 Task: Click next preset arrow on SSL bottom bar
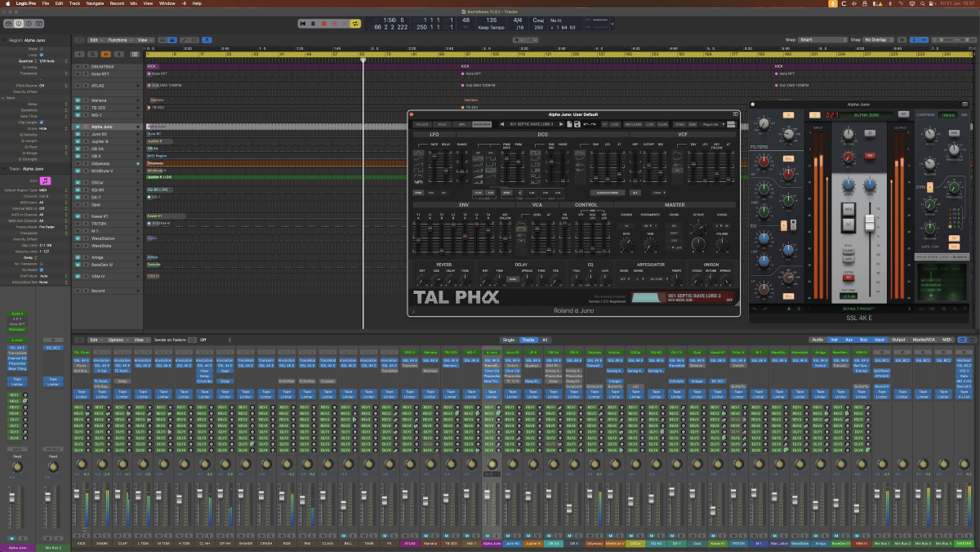click(909, 309)
